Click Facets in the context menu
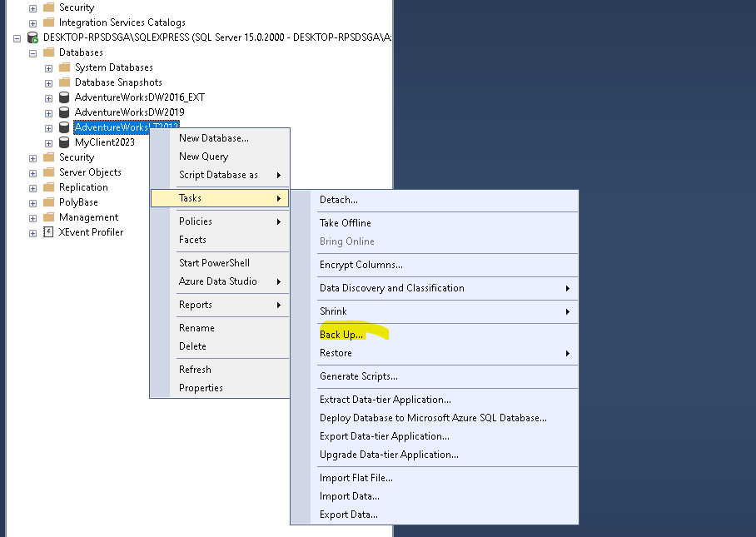Image resolution: width=756 pixels, height=537 pixels. click(x=220, y=240)
